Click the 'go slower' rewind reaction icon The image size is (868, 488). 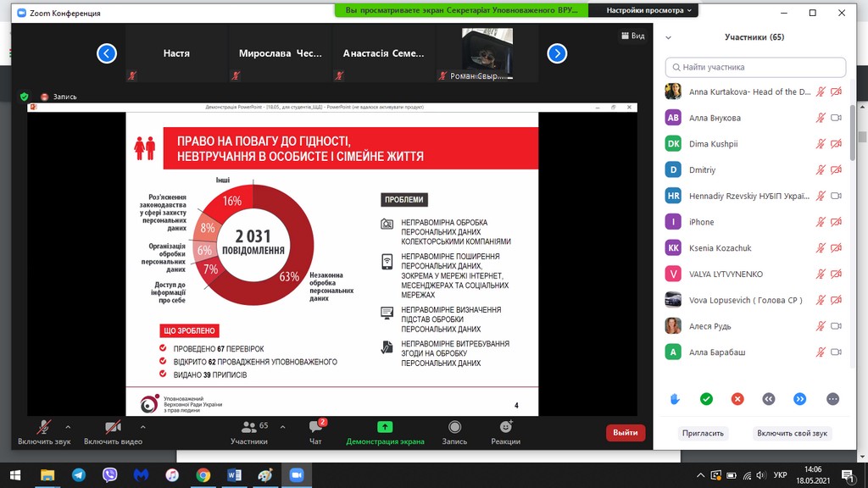[x=769, y=399]
